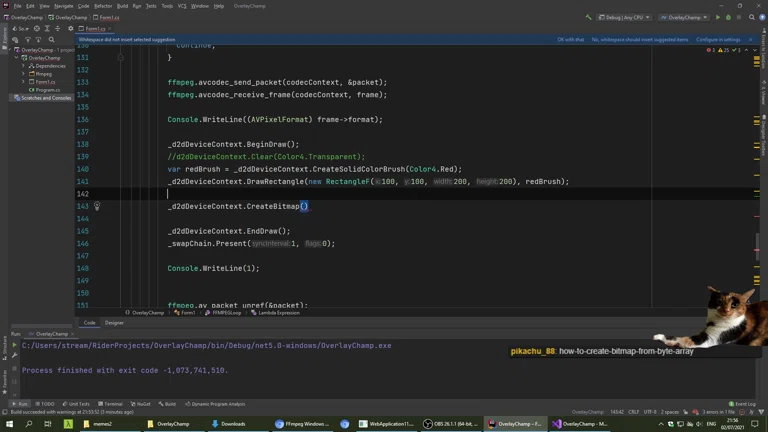Open the NuGet tool window

(141, 404)
